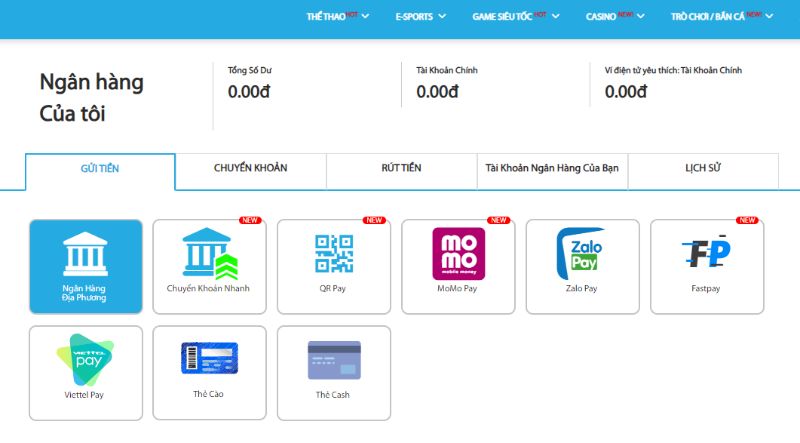
Task: Select the Zalo Pay logo
Action: pyautogui.click(x=581, y=254)
